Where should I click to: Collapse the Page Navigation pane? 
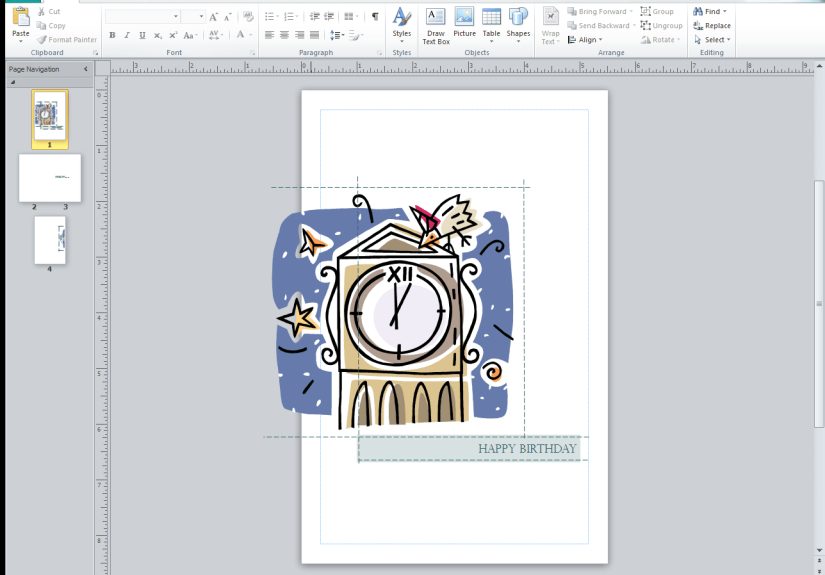click(x=86, y=69)
